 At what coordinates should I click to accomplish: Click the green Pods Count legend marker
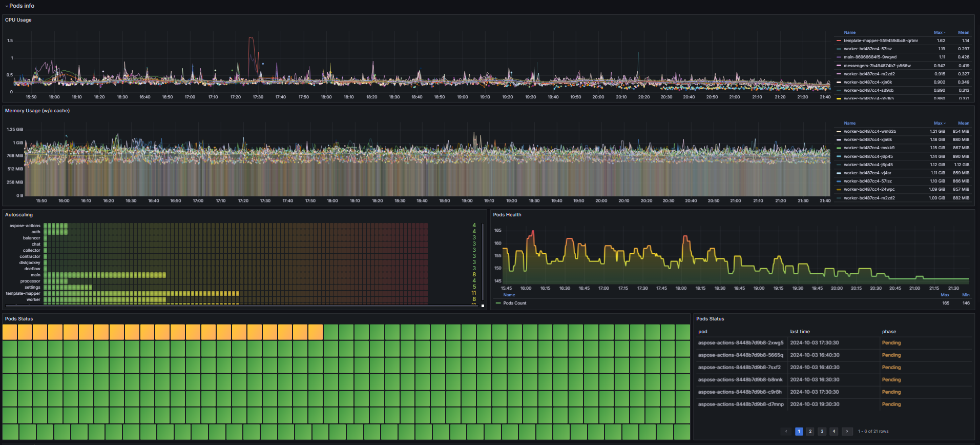coord(498,303)
